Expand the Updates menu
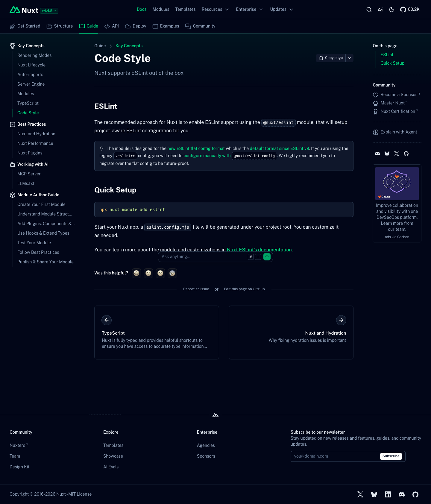Viewport: 431px width, 504px height. click(281, 10)
